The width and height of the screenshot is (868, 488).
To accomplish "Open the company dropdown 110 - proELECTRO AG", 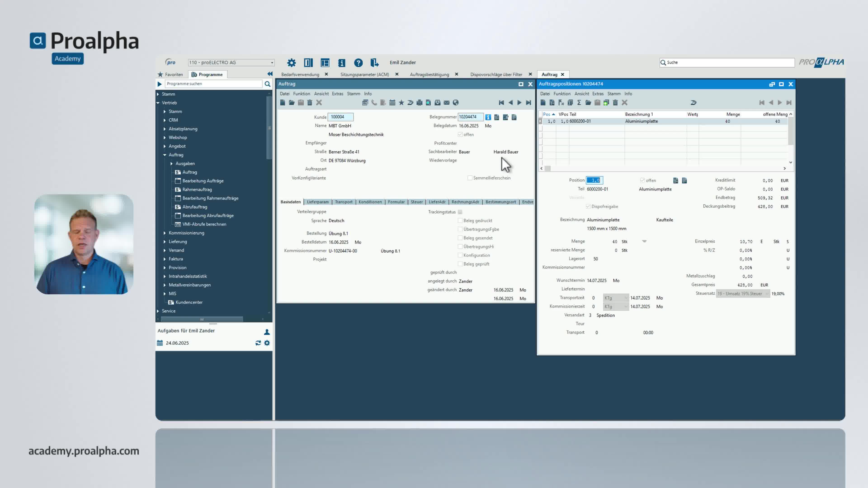I will click(271, 63).
